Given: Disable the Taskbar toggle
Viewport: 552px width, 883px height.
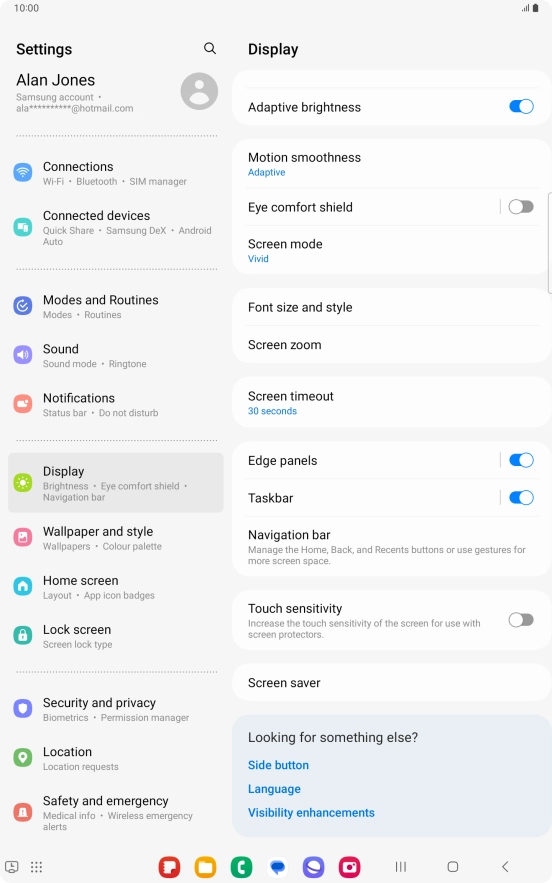Looking at the screenshot, I should [521, 498].
